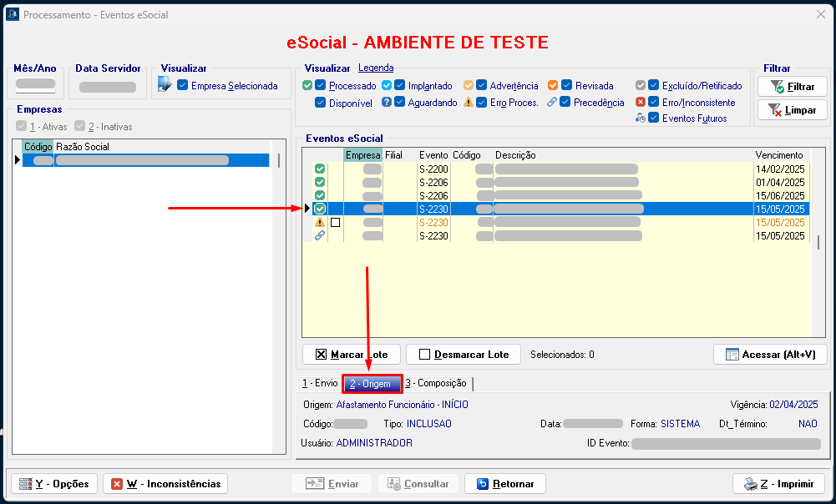Image resolution: width=836 pixels, height=504 pixels.
Task: Click the red X Erro/Inconsistente icon
Action: (x=641, y=103)
